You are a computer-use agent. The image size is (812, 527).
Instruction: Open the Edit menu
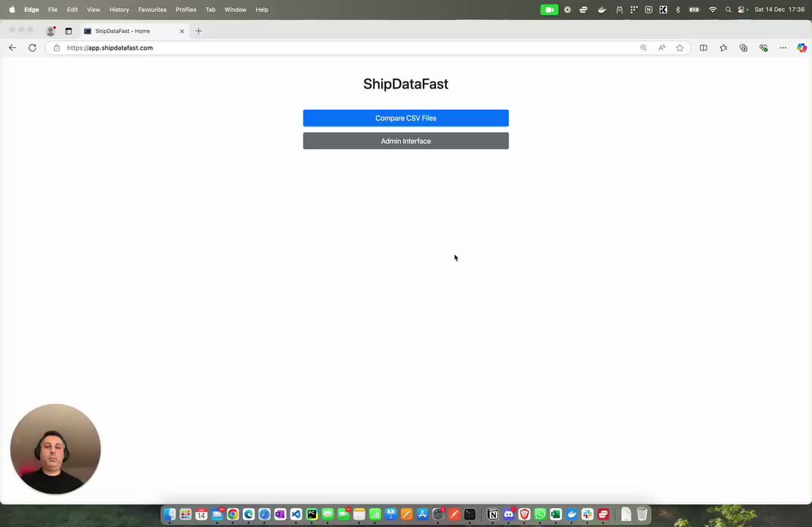click(x=72, y=10)
